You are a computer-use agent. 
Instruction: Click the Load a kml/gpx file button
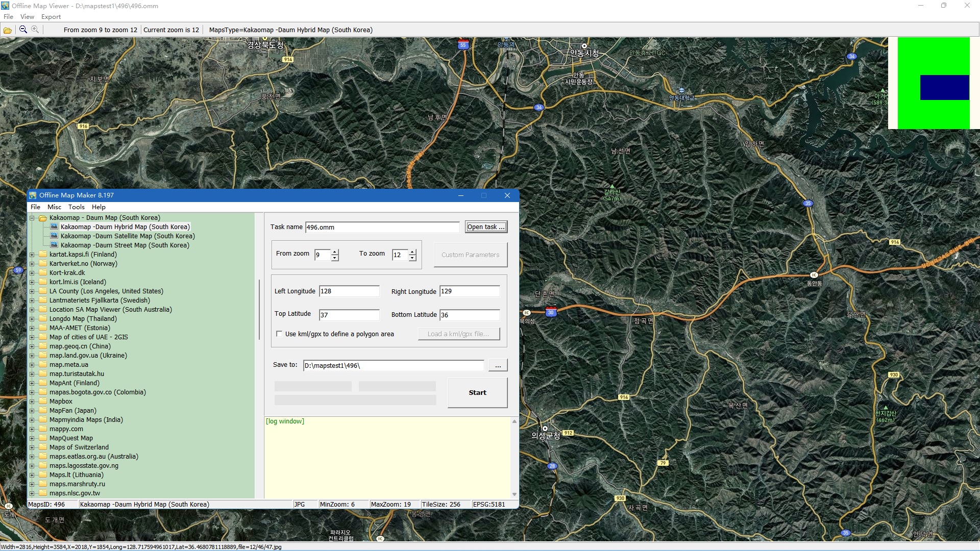(459, 334)
